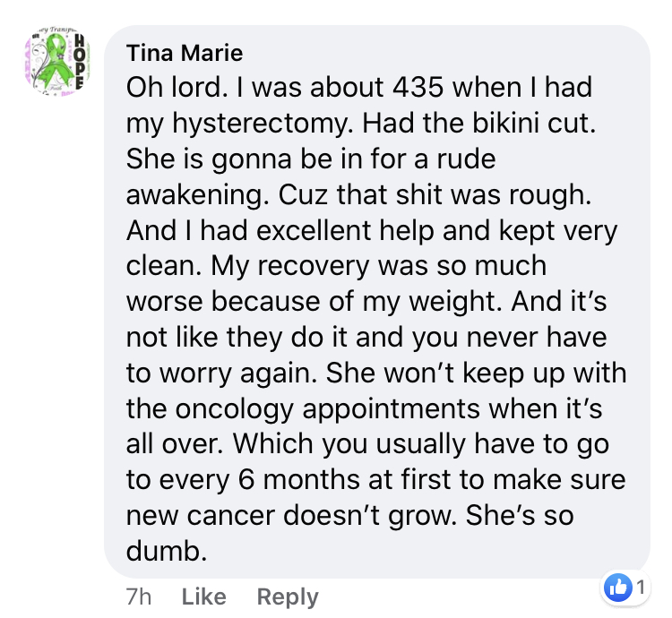Image resolution: width=672 pixels, height=618 pixels.
Task: Open the 7h timestamp link
Action: pyautogui.click(x=139, y=597)
